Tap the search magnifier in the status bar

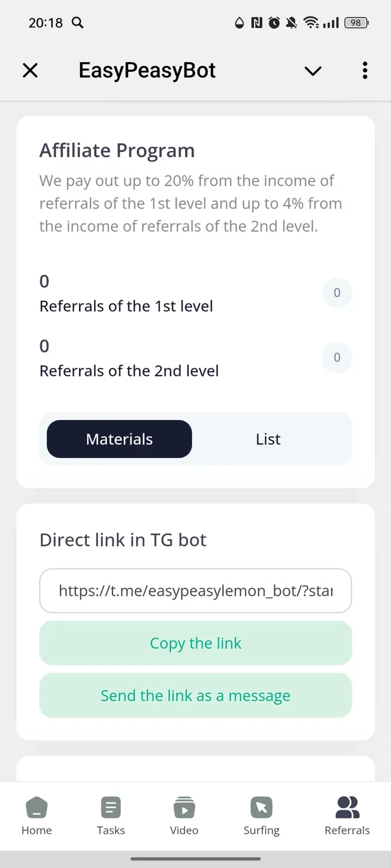point(78,23)
